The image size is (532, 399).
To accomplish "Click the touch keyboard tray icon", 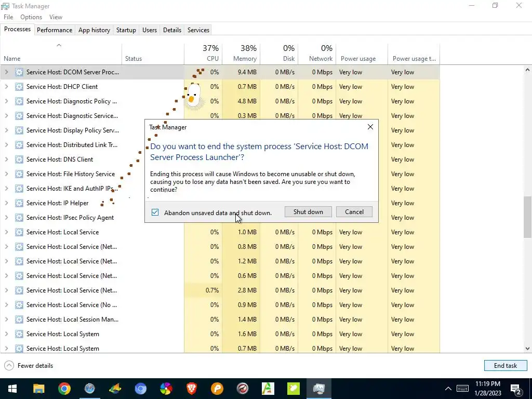I will click(x=462, y=389).
